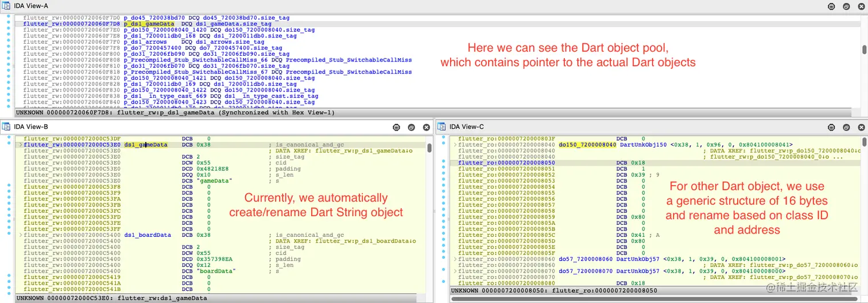Activate the IDA View-B tab title

pos(32,127)
